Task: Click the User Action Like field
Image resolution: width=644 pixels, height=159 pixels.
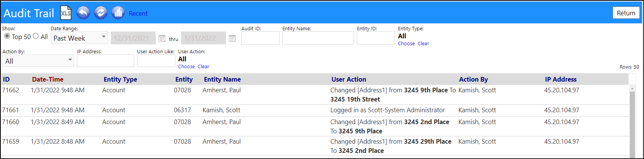Action: [156, 61]
